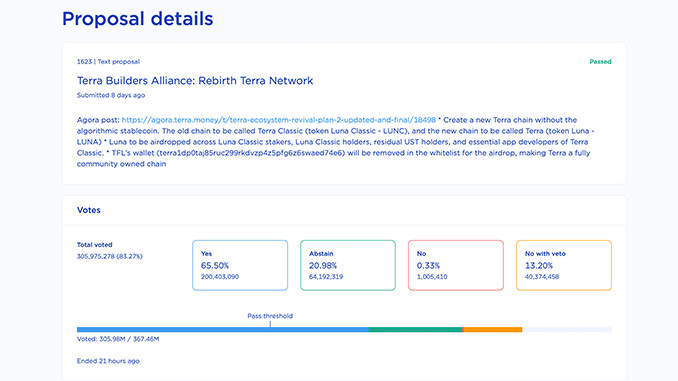The height and width of the screenshot is (381, 678).
Task: Click the Voted 305.98M / 367.46M label
Action: click(x=118, y=339)
